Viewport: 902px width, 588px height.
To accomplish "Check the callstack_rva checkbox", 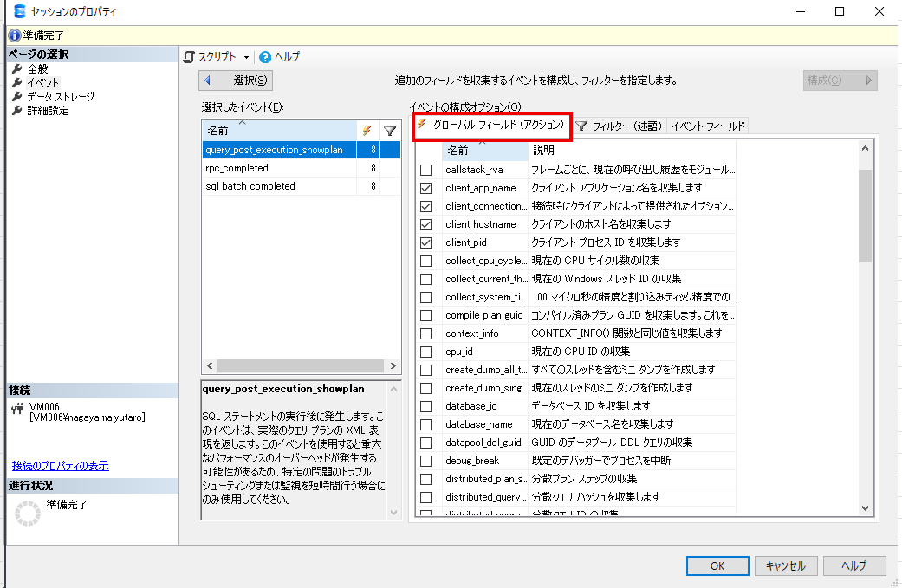I will pos(424,170).
